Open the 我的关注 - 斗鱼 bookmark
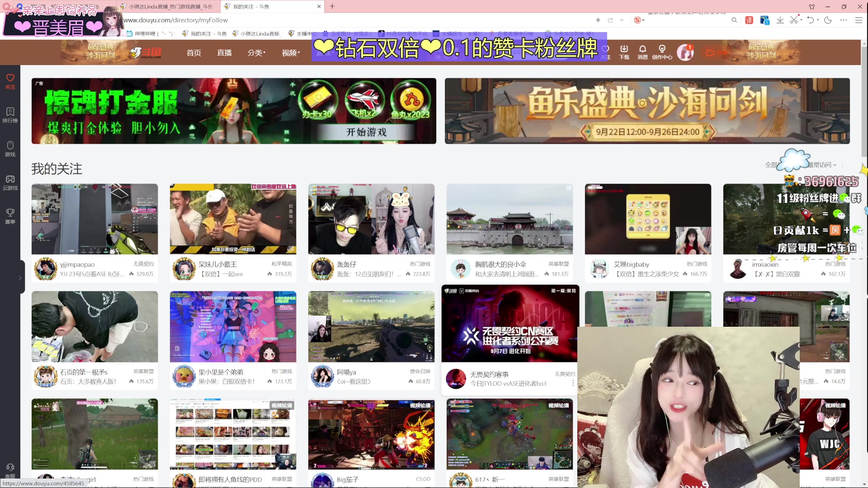Viewport: 868px width, 488px height. [x=204, y=33]
